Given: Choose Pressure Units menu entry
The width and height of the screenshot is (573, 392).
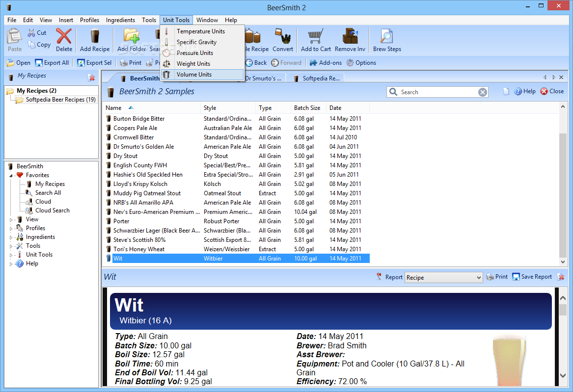Looking at the screenshot, I should [202, 53].
